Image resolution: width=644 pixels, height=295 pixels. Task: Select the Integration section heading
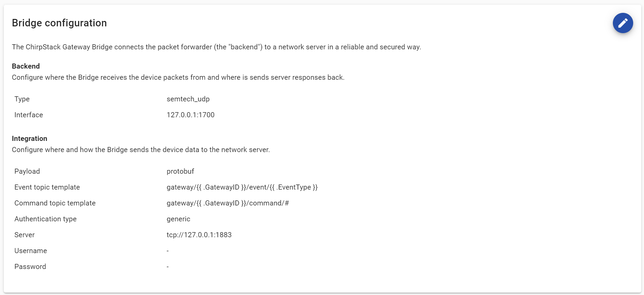pyautogui.click(x=29, y=139)
